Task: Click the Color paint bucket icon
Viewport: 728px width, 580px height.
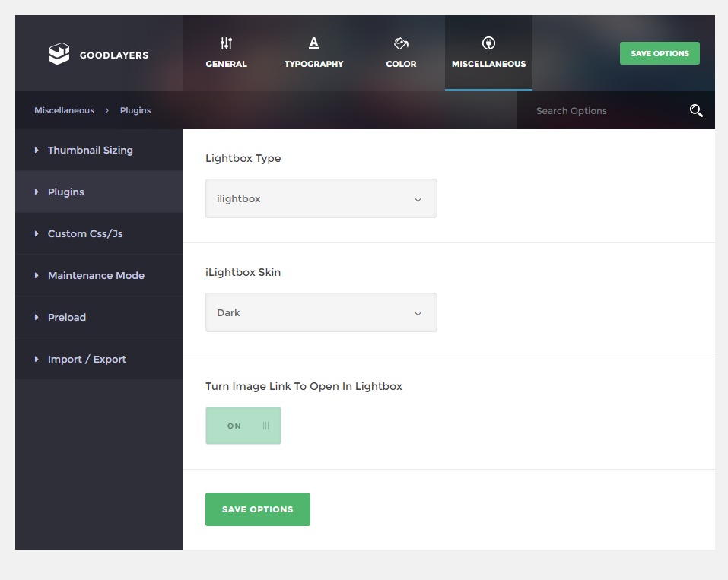Action: pyautogui.click(x=401, y=43)
